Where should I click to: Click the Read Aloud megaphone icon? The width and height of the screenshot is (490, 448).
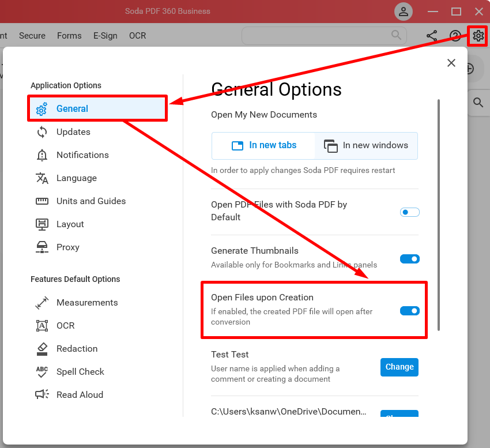(42, 394)
